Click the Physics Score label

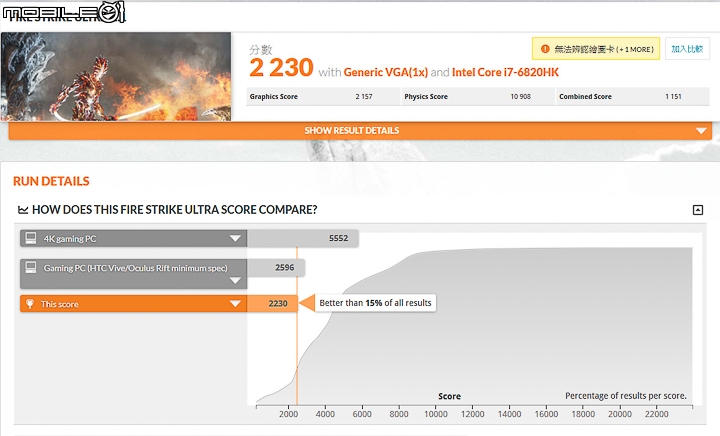point(426,96)
